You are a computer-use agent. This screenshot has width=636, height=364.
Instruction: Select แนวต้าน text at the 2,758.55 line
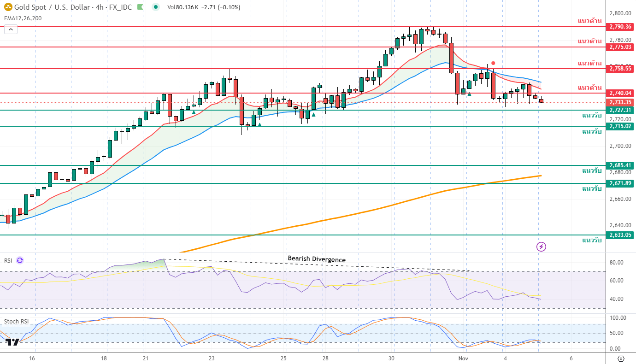click(x=589, y=63)
